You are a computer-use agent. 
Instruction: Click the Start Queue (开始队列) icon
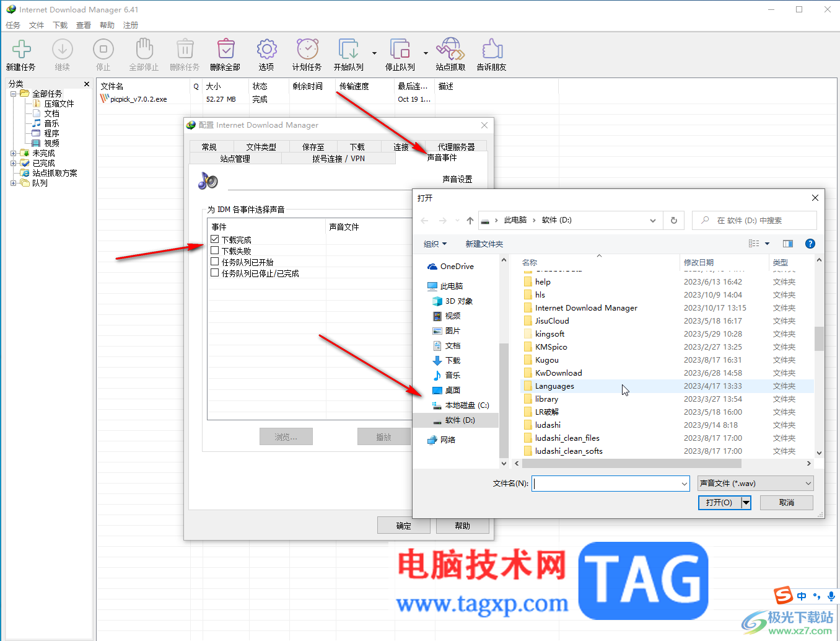pos(348,49)
